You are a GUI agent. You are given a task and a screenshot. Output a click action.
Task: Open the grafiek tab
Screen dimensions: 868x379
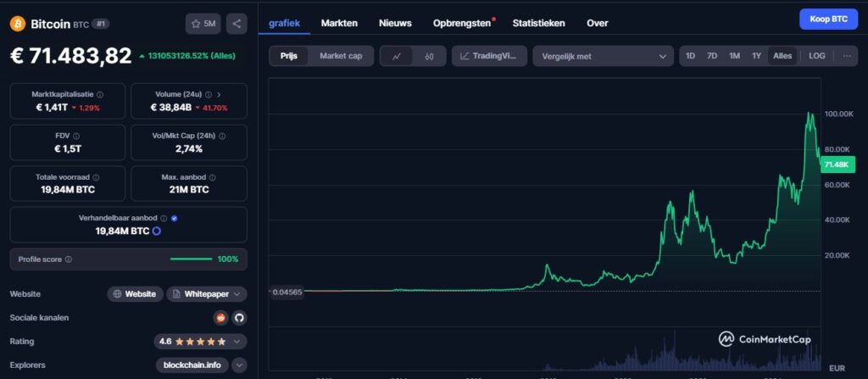pos(284,23)
